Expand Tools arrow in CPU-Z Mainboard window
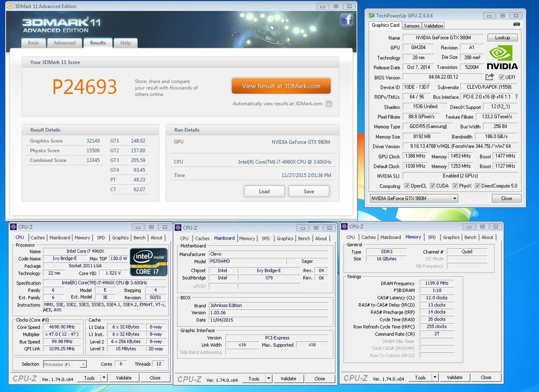This screenshot has width=539, height=392. 269,379
